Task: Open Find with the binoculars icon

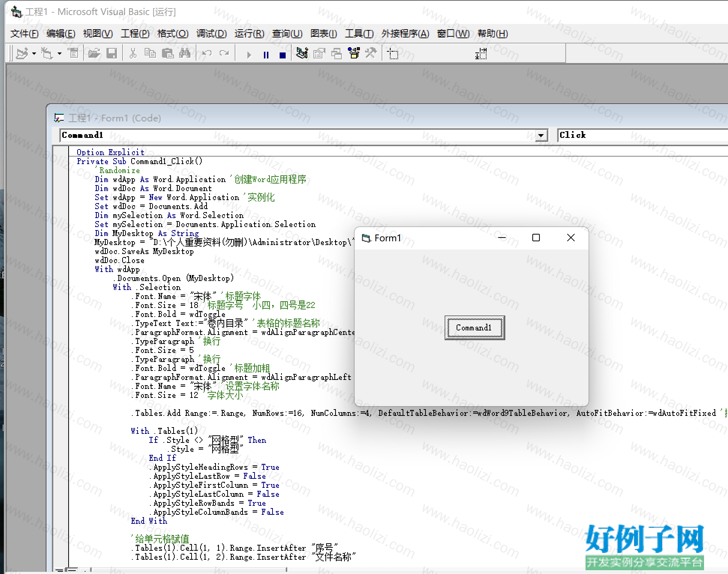Action: click(185, 54)
